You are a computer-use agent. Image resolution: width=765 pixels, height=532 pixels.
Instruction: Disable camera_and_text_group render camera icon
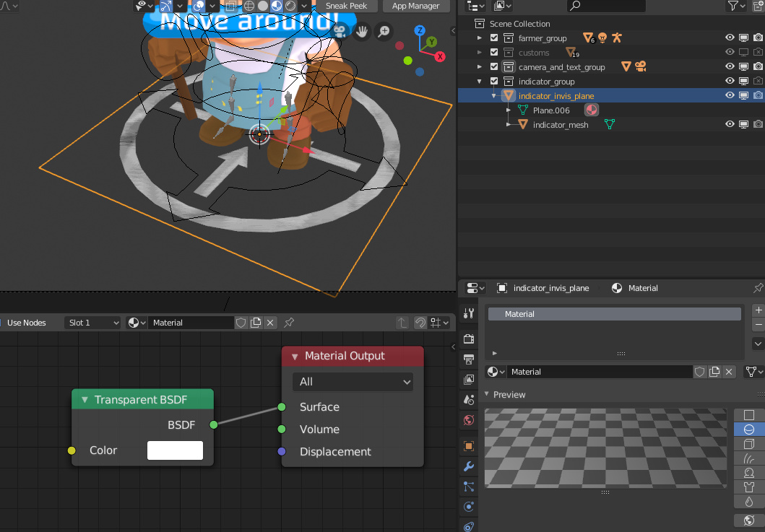point(758,67)
